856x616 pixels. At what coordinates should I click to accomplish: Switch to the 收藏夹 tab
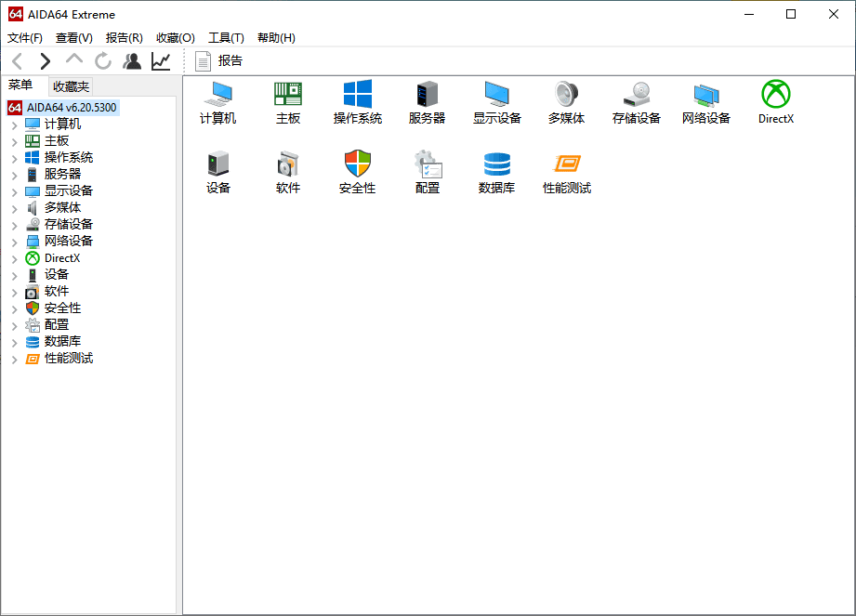[x=71, y=86]
